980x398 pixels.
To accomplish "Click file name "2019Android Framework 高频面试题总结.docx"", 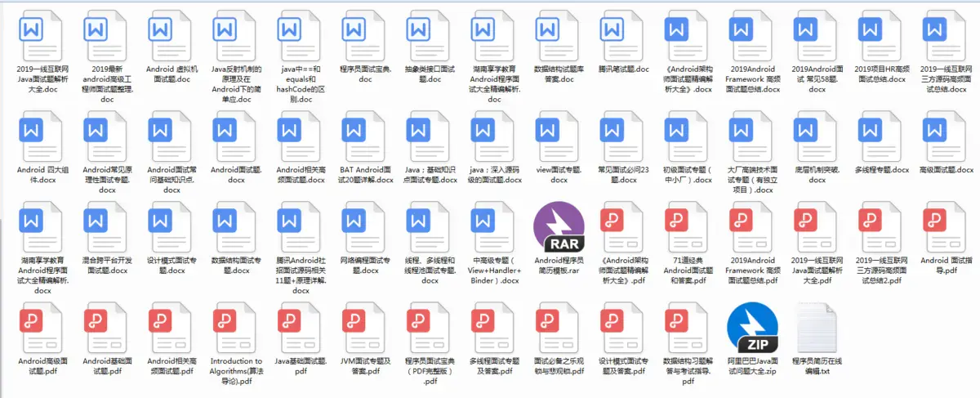I will (x=753, y=79).
